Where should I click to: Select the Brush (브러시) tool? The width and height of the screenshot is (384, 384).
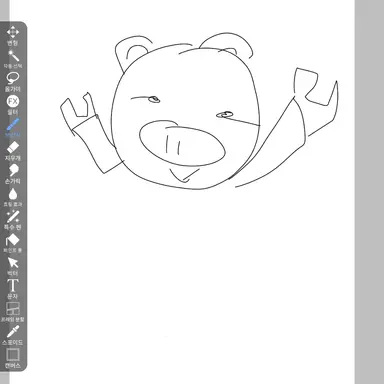tap(13, 128)
